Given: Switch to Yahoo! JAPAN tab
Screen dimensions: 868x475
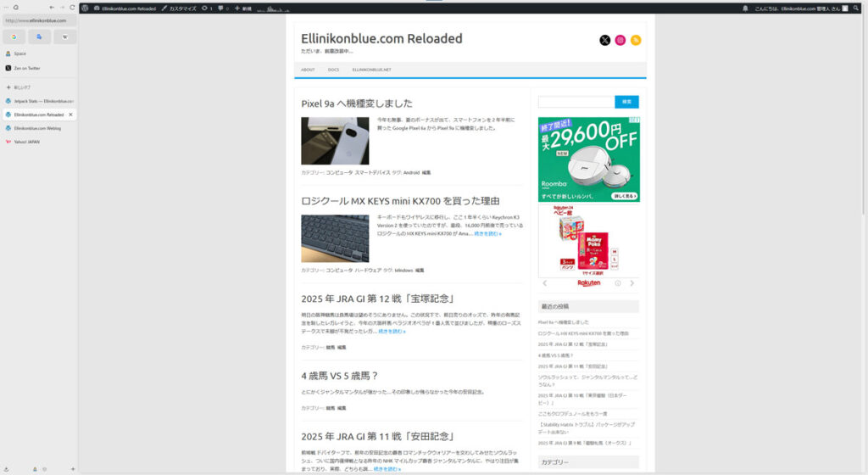Looking at the screenshot, I should [39, 142].
